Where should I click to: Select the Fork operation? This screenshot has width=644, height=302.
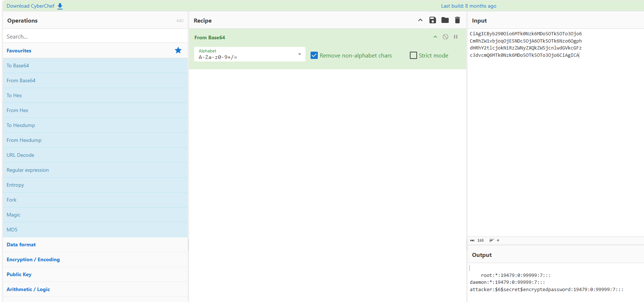click(x=95, y=200)
